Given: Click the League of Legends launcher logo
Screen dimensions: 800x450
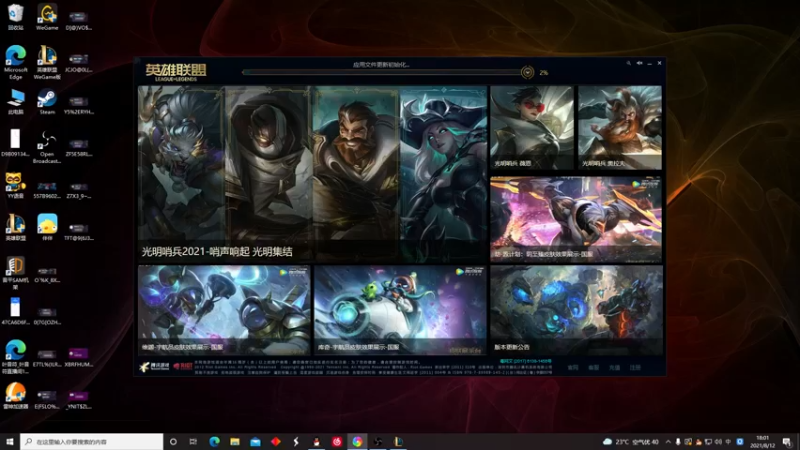Looking at the screenshot, I should 176,72.
